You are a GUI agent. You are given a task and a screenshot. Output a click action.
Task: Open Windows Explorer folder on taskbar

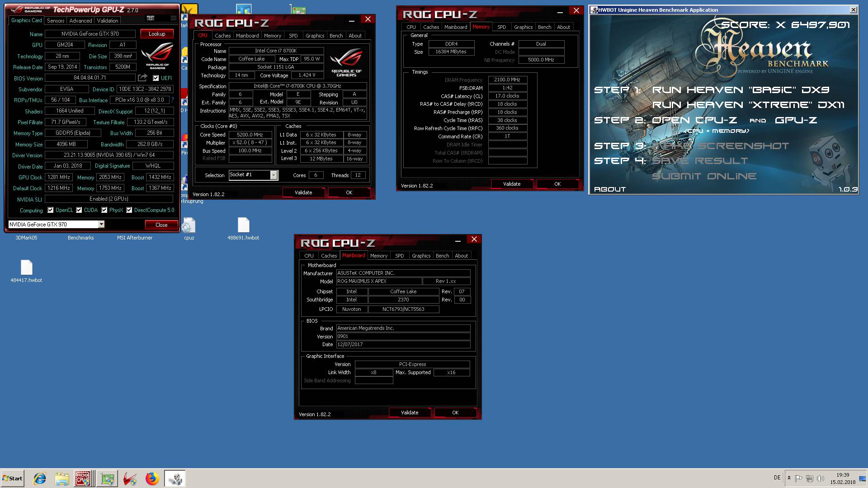tap(62, 479)
